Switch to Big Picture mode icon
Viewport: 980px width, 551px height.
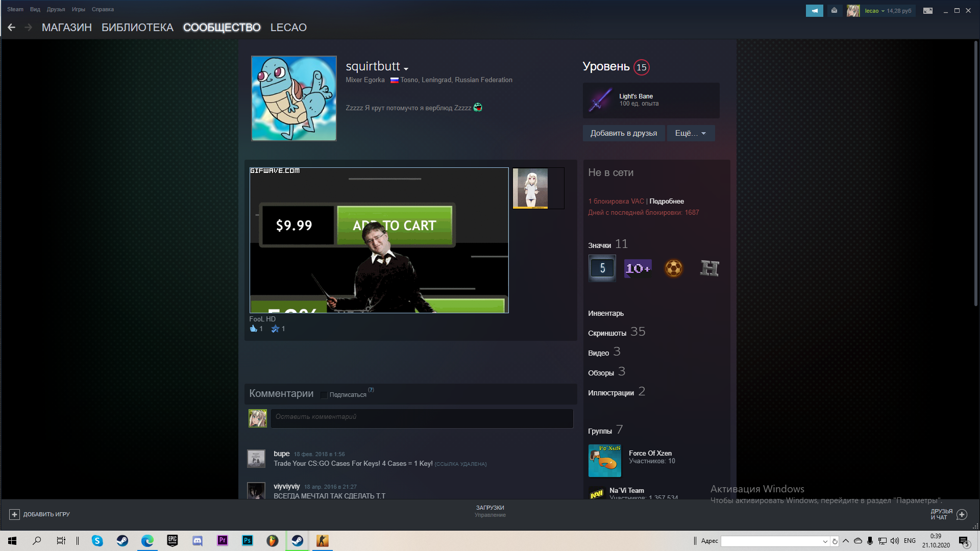click(928, 11)
